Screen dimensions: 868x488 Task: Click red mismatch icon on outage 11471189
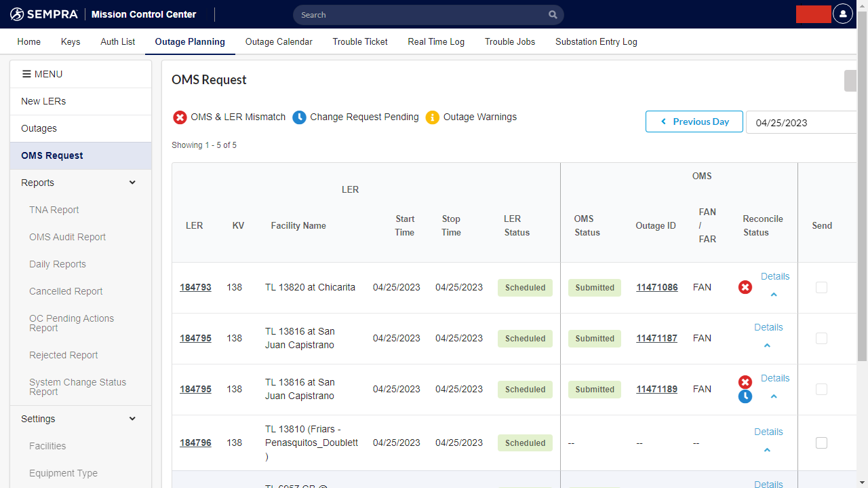[x=745, y=382]
